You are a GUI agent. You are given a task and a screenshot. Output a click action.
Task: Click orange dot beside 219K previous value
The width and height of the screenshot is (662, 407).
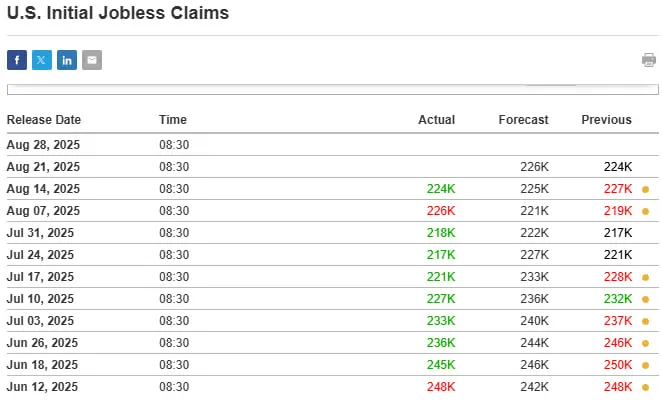tap(645, 212)
